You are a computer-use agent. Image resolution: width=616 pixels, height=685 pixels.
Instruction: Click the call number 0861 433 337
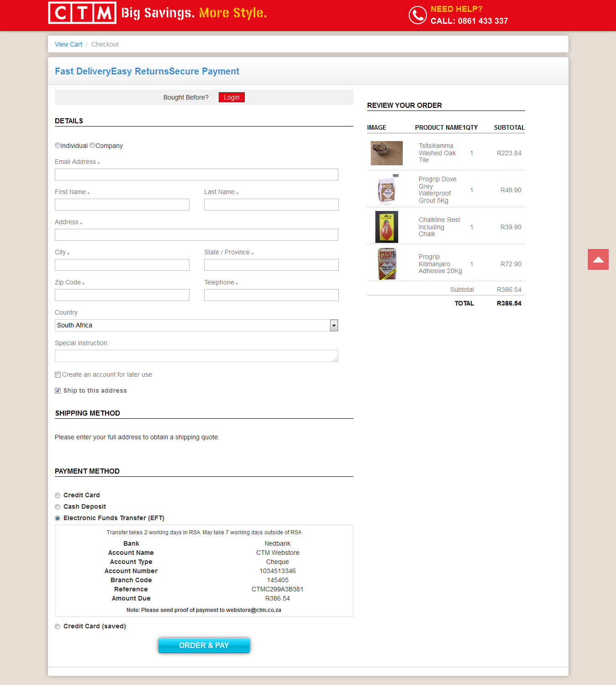point(483,21)
